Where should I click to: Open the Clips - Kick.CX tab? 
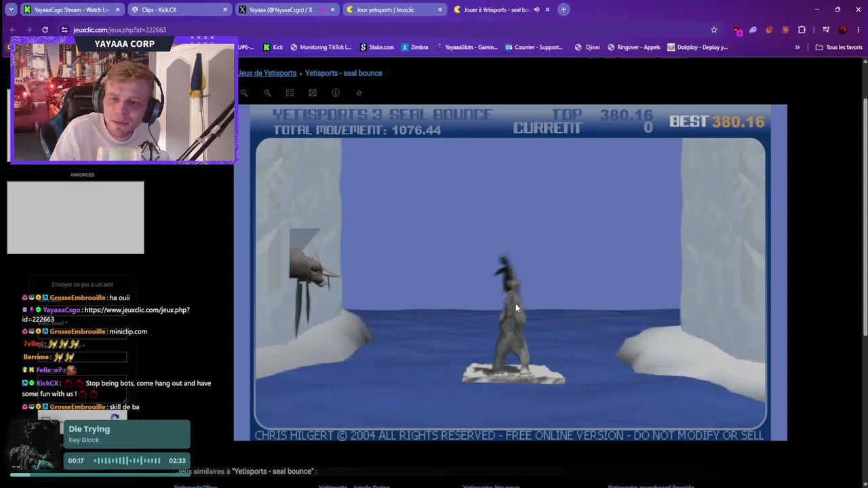(x=179, y=9)
